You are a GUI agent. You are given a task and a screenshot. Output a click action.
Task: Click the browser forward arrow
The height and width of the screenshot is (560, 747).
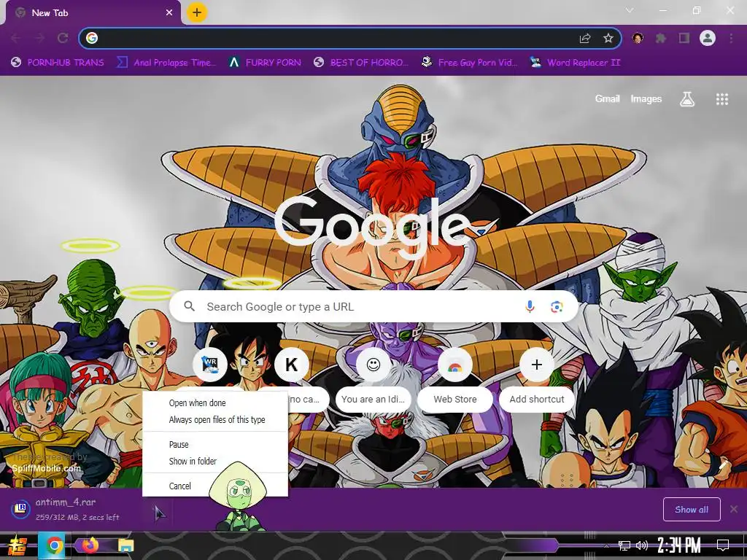(x=39, y=38)
